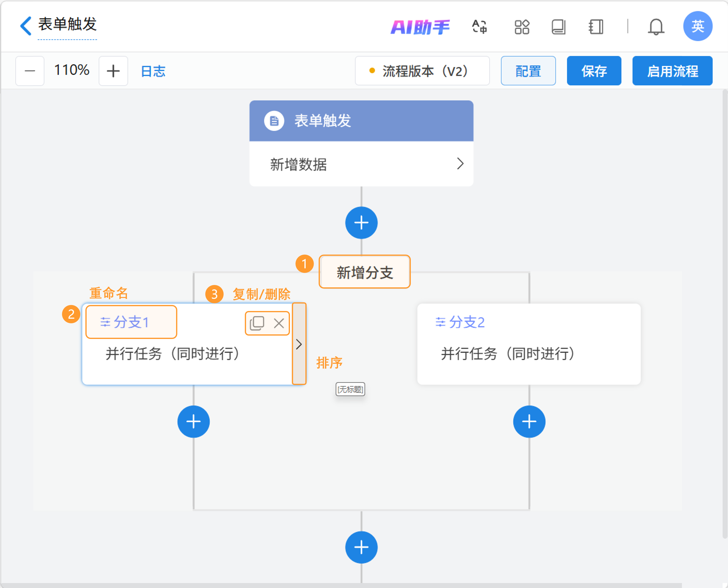Click the translate language icon
The image size is (728, 588).
[479, 27]
